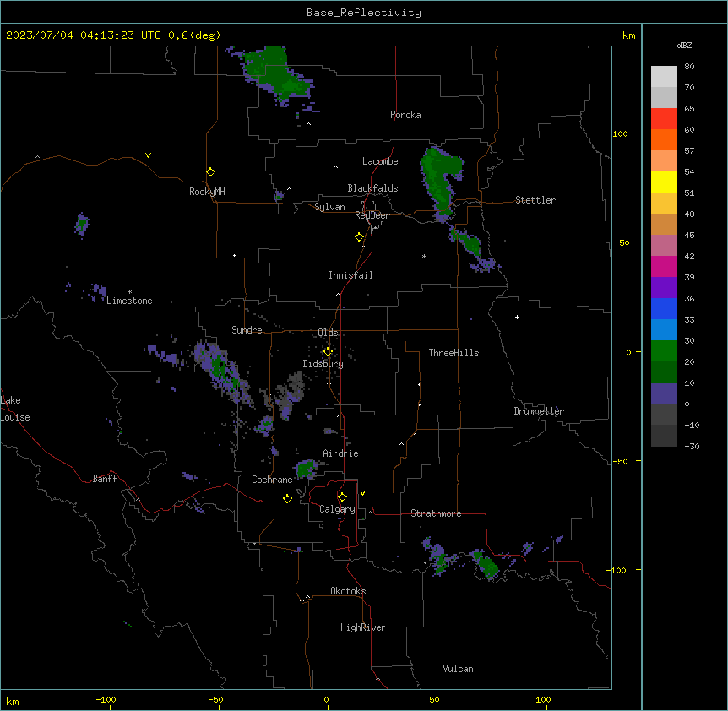Click the Base_Reflectivity title text
Screen dimensions: 728x711
tap(364, 13)
